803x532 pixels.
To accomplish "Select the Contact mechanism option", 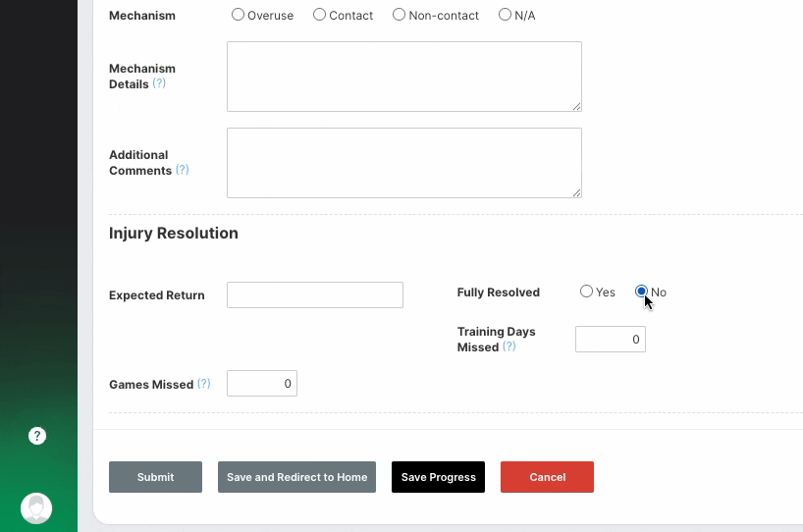I will pyautogui.click(x=319, y=15).
